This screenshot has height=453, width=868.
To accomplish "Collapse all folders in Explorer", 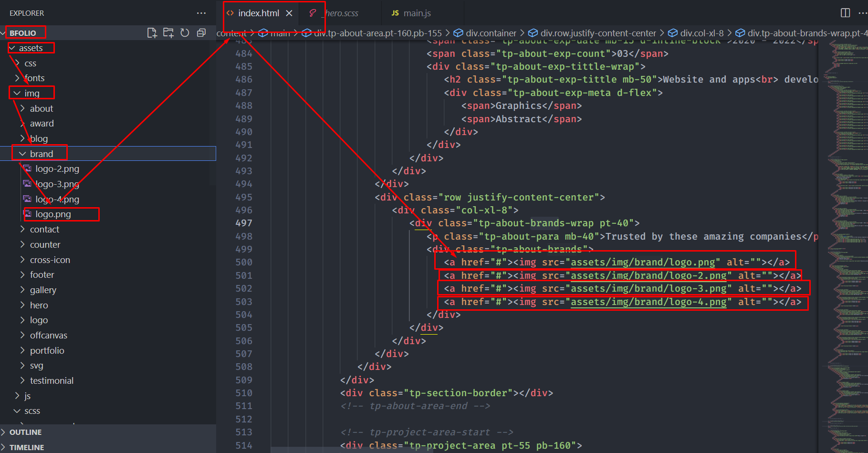I will (x=201, y=33).
